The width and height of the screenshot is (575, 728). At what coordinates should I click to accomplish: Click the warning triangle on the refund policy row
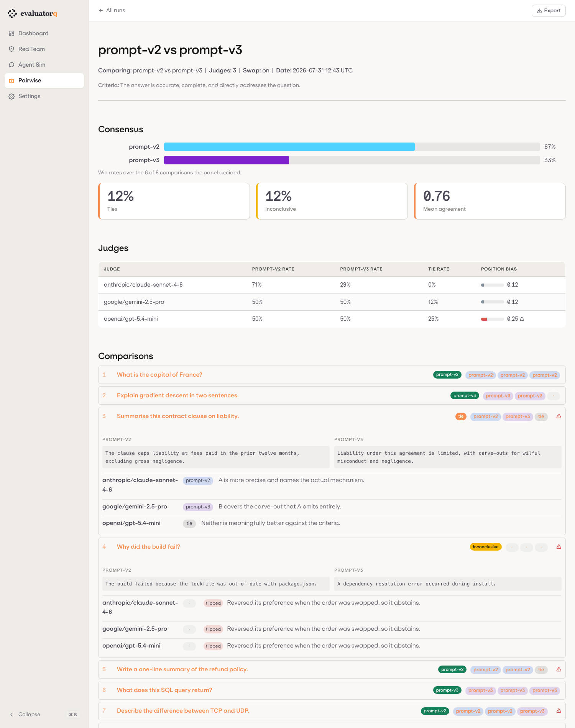tap(559, 669)
